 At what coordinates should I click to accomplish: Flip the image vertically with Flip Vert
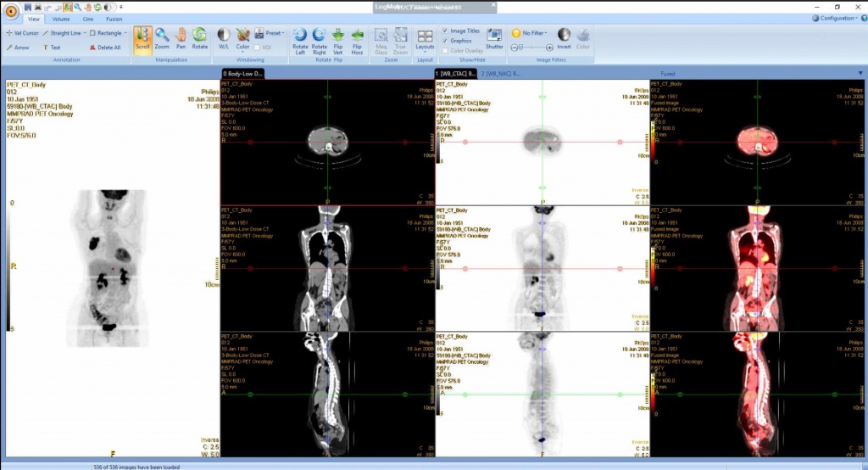[337, 41]
